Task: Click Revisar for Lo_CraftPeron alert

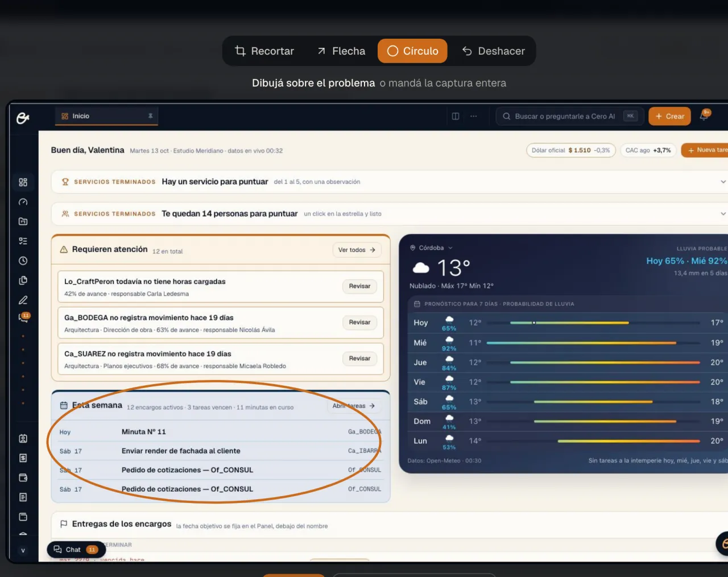Action: 359,286
